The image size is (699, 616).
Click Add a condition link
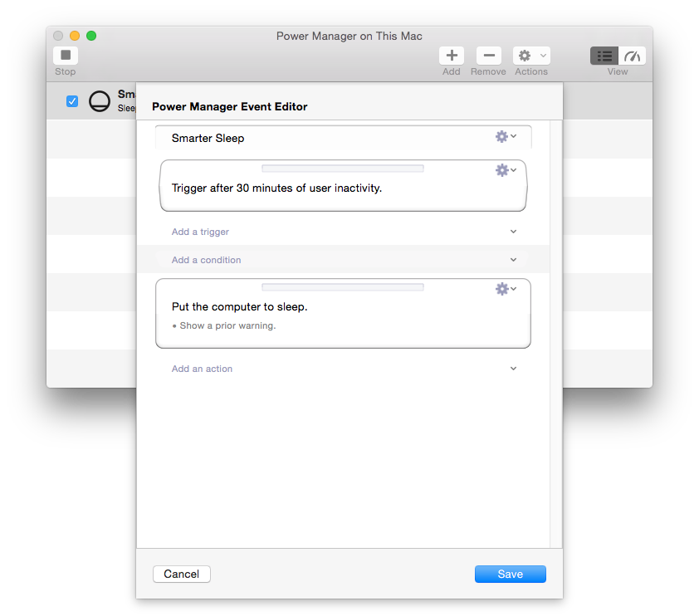(x=207, y=260)
